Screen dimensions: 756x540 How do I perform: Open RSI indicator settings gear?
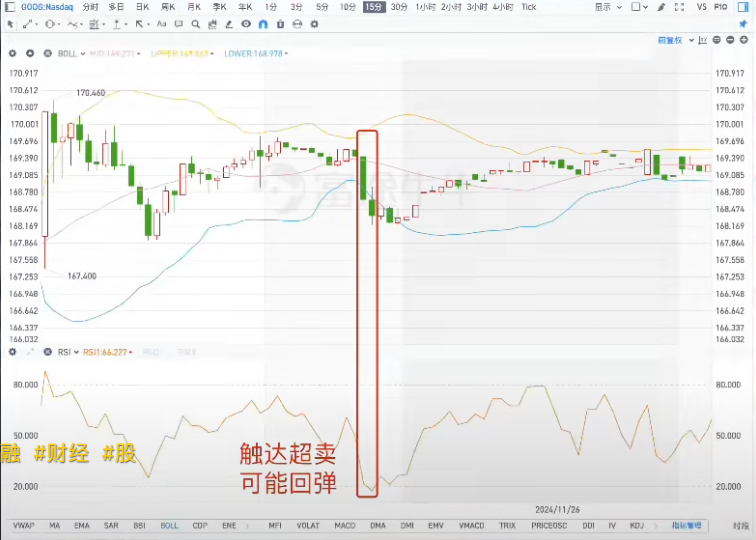[x=13, y=352]
